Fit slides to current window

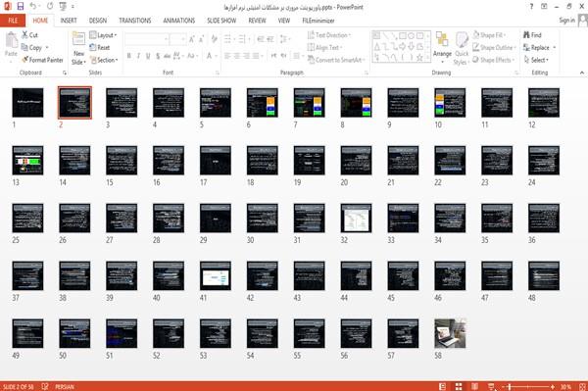click(582, 386)
